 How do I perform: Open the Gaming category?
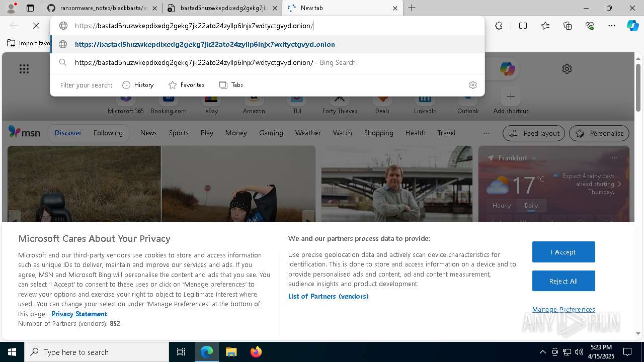(x=271, y=133)
